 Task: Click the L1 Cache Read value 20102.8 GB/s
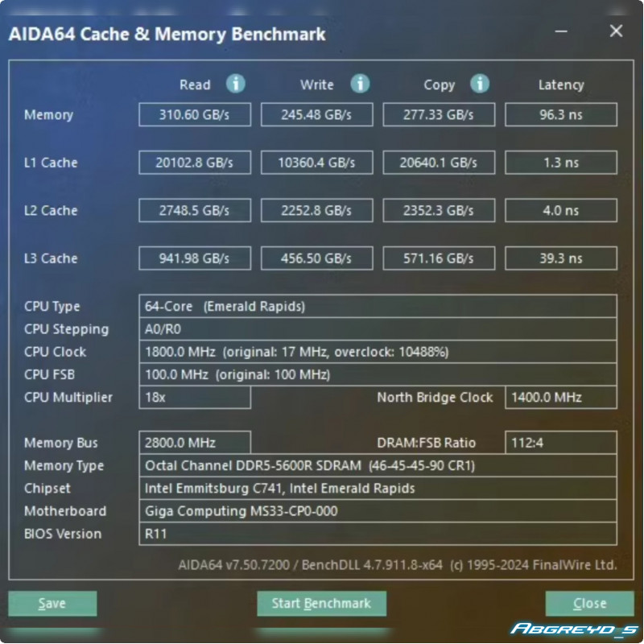coord(195,163)
